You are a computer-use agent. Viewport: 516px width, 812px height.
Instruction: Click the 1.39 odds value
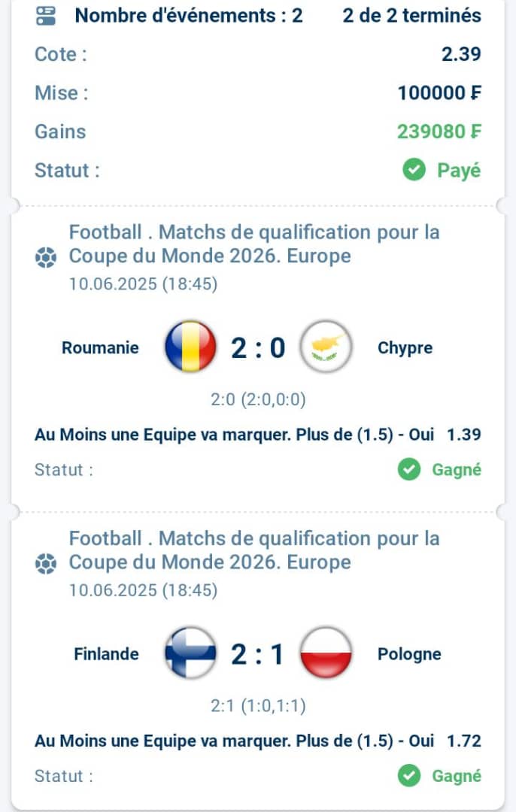click(x=464, y=435)
